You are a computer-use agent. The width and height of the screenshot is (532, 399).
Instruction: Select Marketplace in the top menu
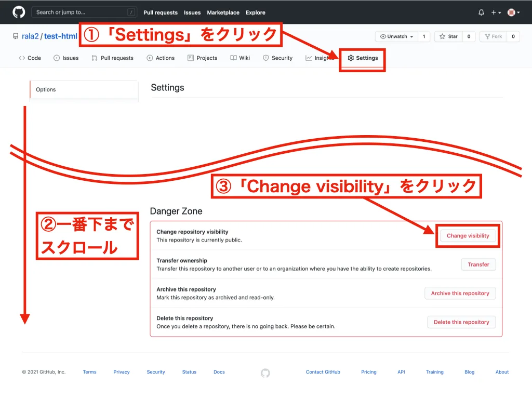tap(223, 12)
